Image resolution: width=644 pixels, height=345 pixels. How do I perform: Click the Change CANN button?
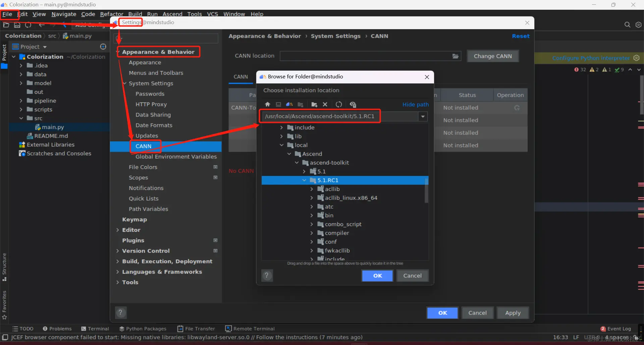pyautogui.click(x=493, y=56)
